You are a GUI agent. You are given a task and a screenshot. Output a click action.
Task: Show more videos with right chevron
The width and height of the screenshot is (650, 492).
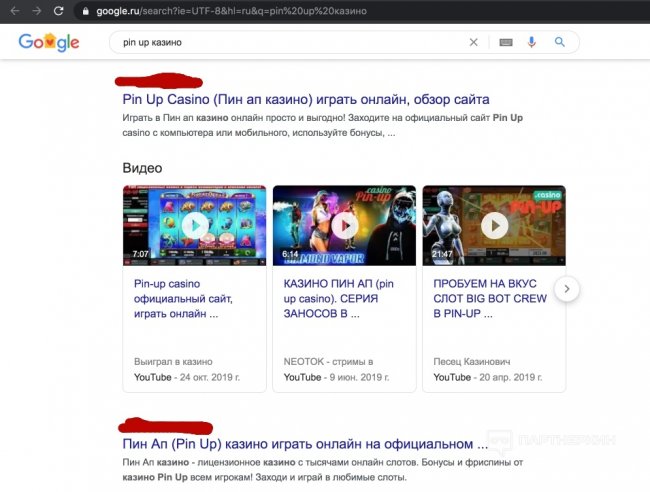pyautogui.click(x=567, y=289)
